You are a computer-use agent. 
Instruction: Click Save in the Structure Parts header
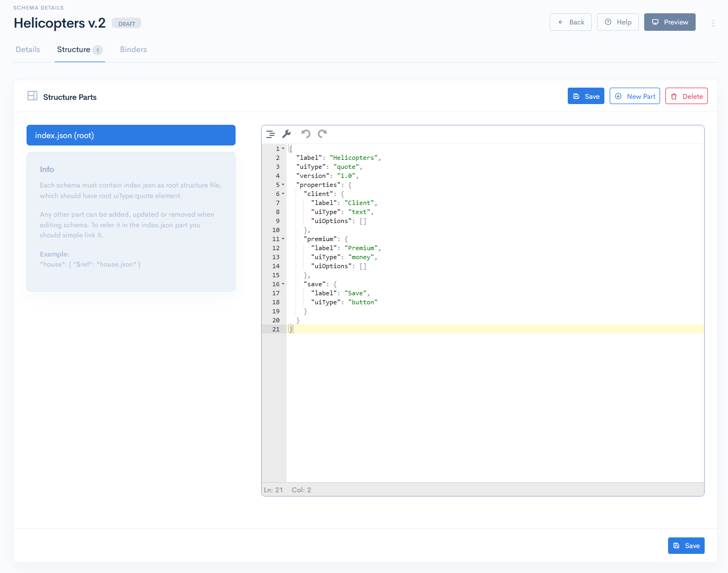coord(586,96)
